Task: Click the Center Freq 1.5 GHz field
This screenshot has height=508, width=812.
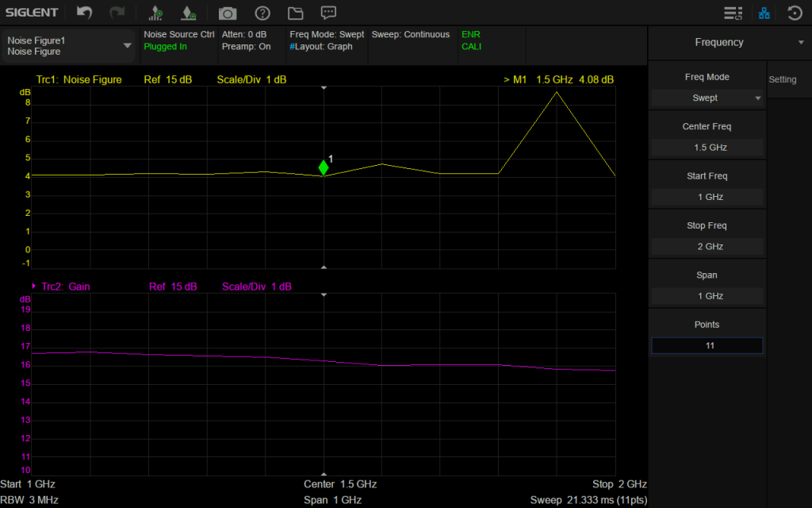Action: click(706, 148)
